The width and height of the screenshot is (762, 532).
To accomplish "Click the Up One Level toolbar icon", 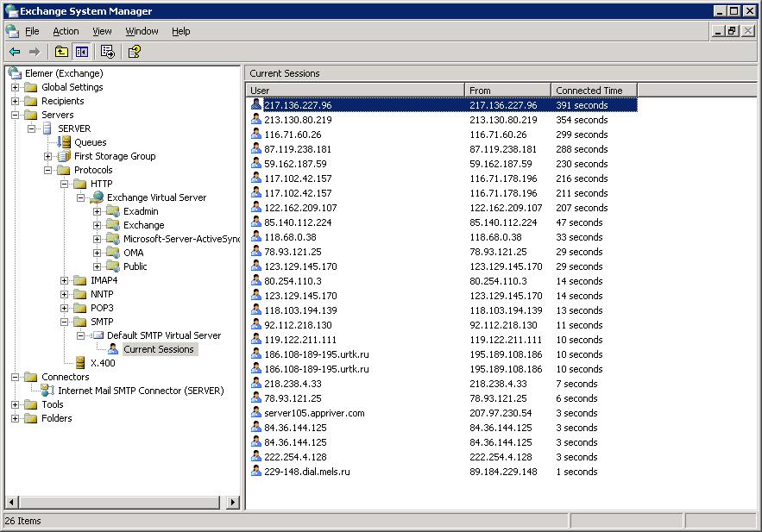I will coord(61,52).
